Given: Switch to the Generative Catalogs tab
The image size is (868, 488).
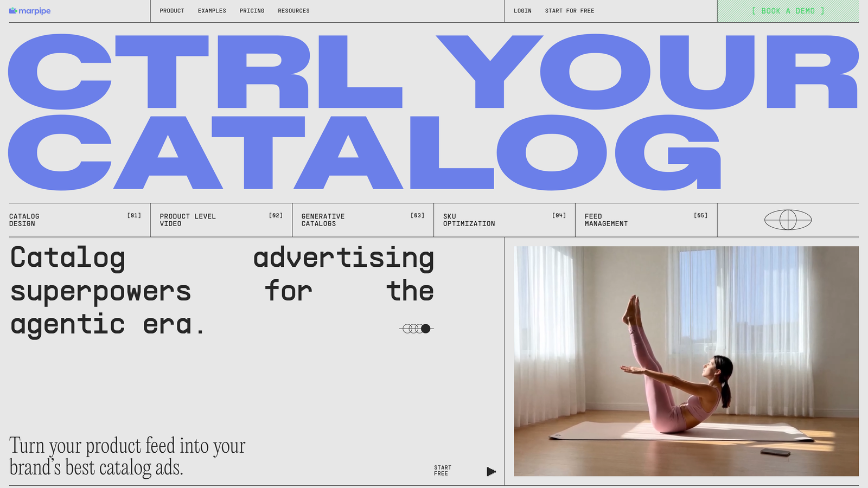Looking at the screenshot, I should click(x=362, y=220).
